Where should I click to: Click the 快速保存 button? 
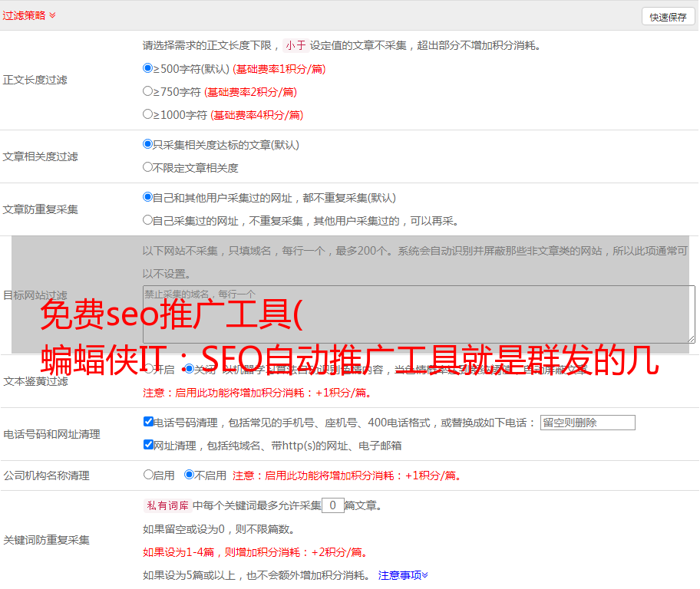pos(668,17)
